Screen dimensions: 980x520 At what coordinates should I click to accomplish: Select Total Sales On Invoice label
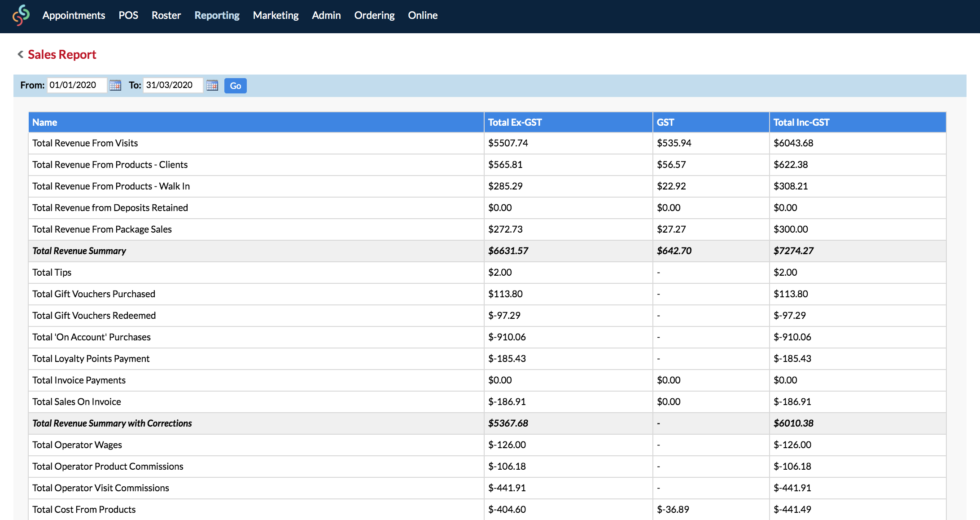coord(76,402)
